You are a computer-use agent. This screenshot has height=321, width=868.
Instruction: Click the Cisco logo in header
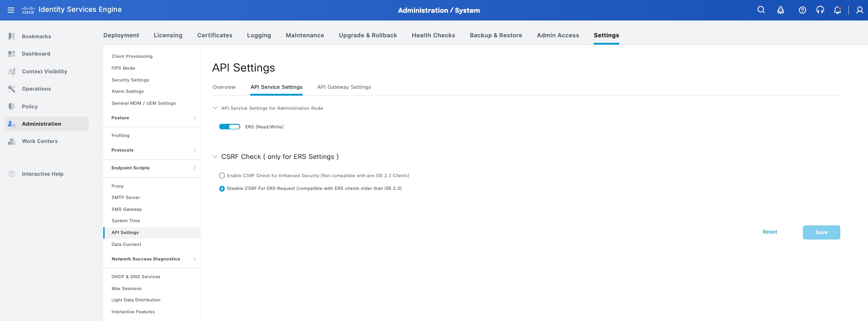28,10
